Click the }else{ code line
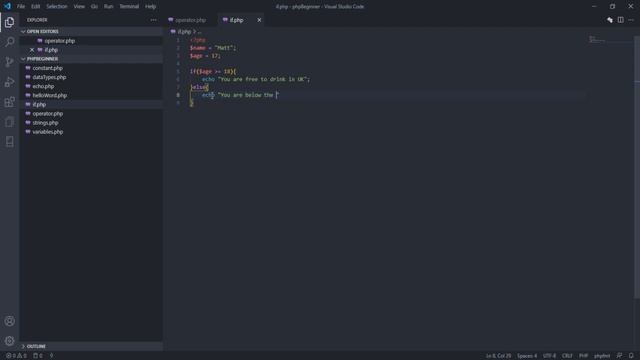 [199, 87]
